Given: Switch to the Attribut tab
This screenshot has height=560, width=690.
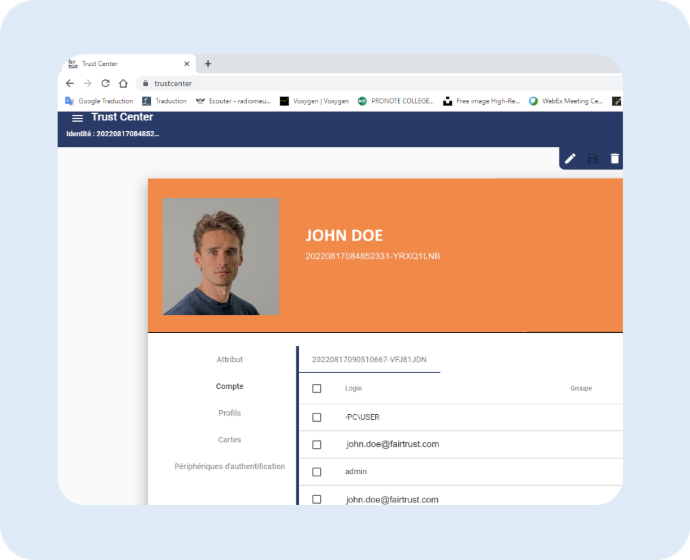Looking at the screenshot, I should (x=230, y=359).
